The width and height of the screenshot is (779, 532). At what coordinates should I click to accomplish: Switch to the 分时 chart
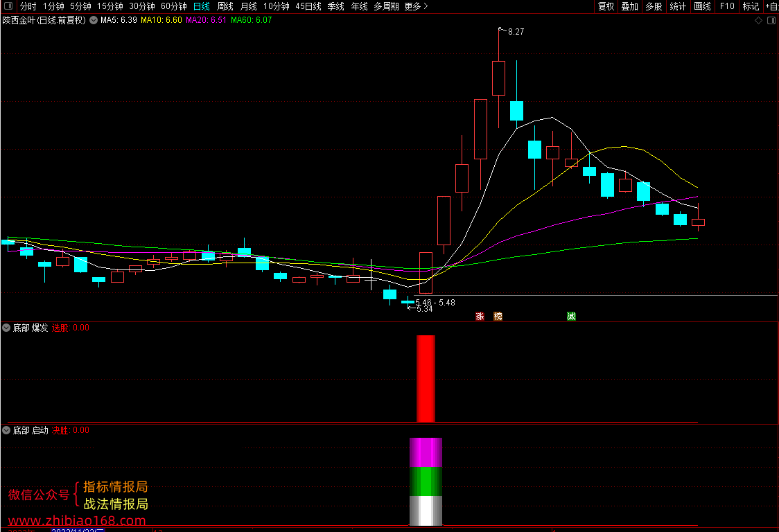pos(28,6)
